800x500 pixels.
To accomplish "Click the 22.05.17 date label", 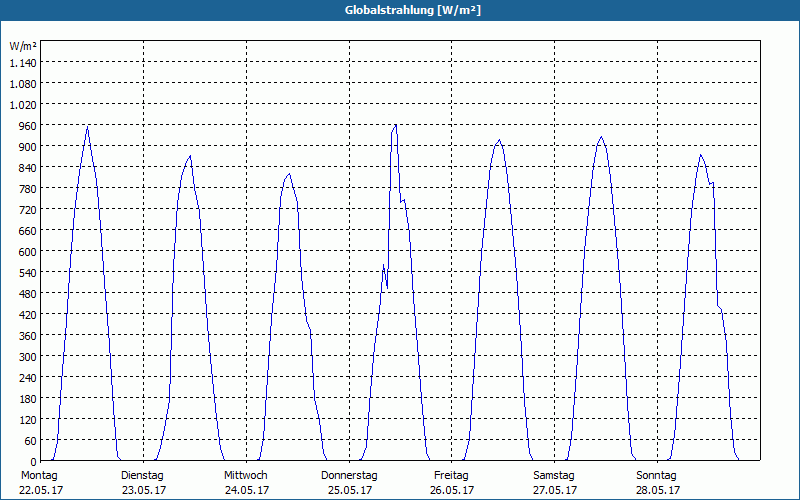I will coord(41,490).
